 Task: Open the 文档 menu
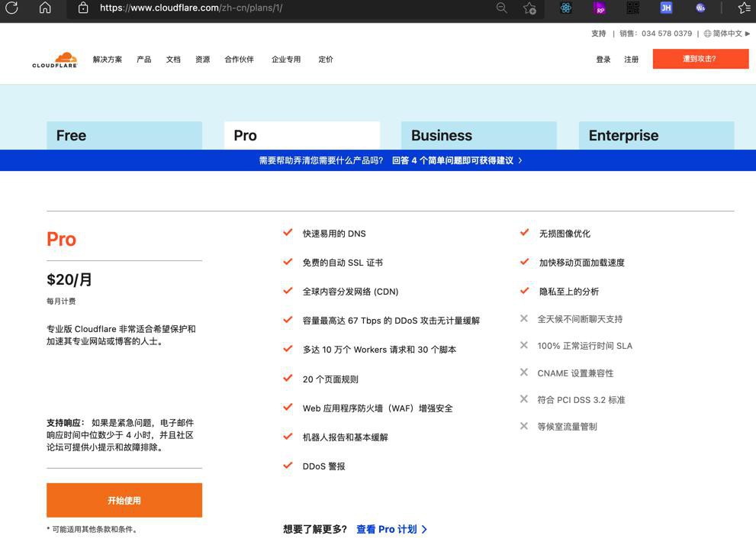(x=173, y=60)
